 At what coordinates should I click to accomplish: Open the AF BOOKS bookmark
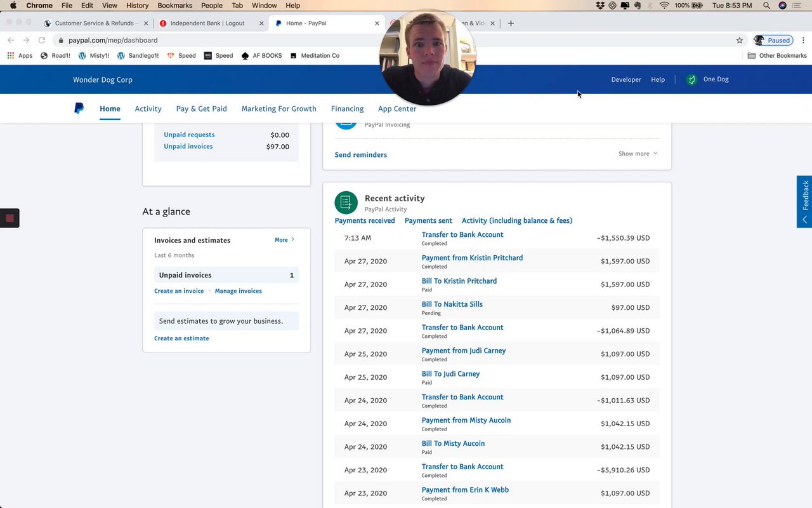point(261,56)
